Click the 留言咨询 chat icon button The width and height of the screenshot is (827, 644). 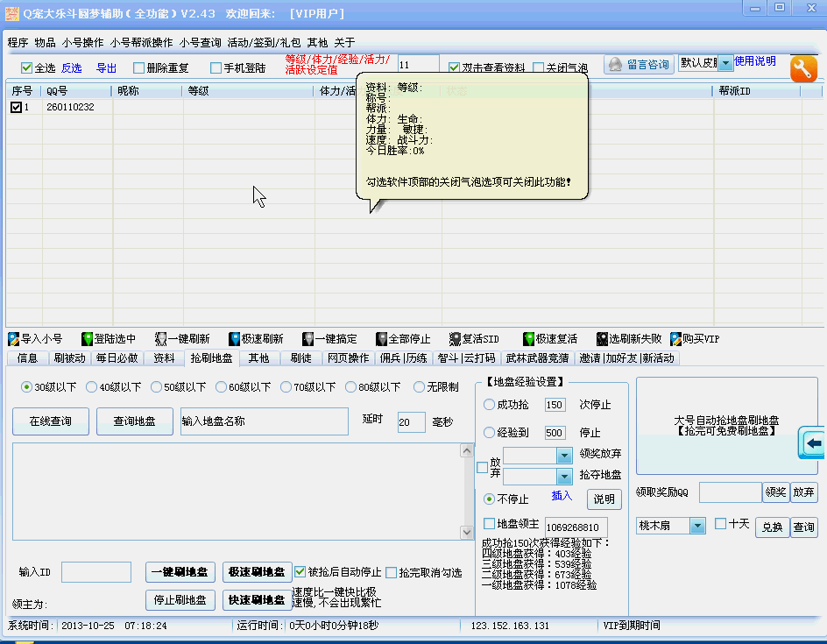pyautogui.click(x=639, y=65)
